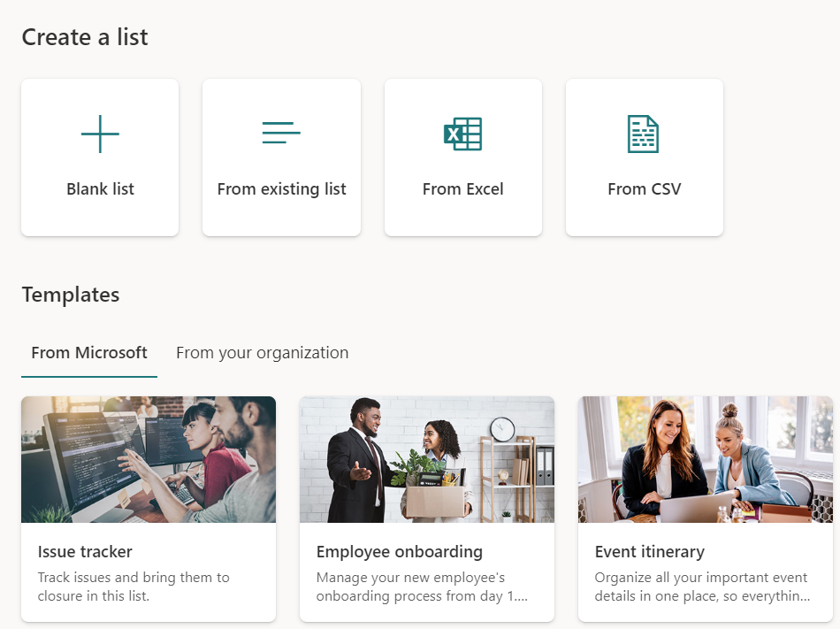This screenshot has height=629, width=840.
Task: Click the Event itinerary description text
Action: tap(702, 587)
